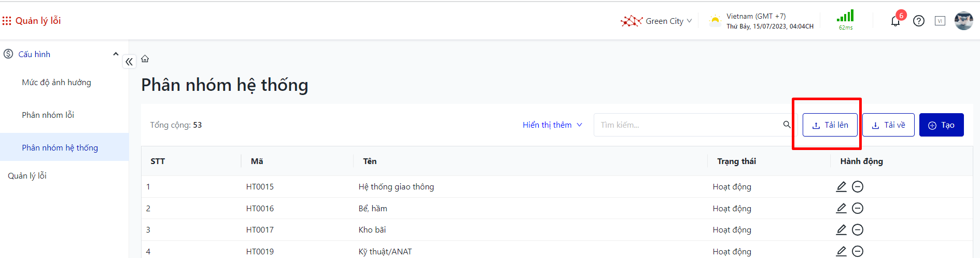Collapse the Cấu hình sidebar section
Screen dimensions: 980x258
pyautogui.click(x=116, y=54)
